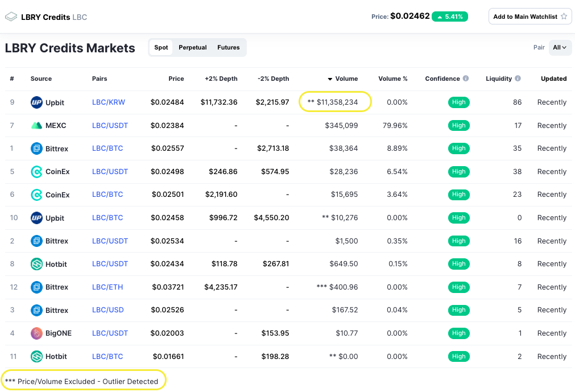Screen dimensions: 575x392
Task: Click the Hotbit logo in LBC/USDT row
Action: coord(36,264)
